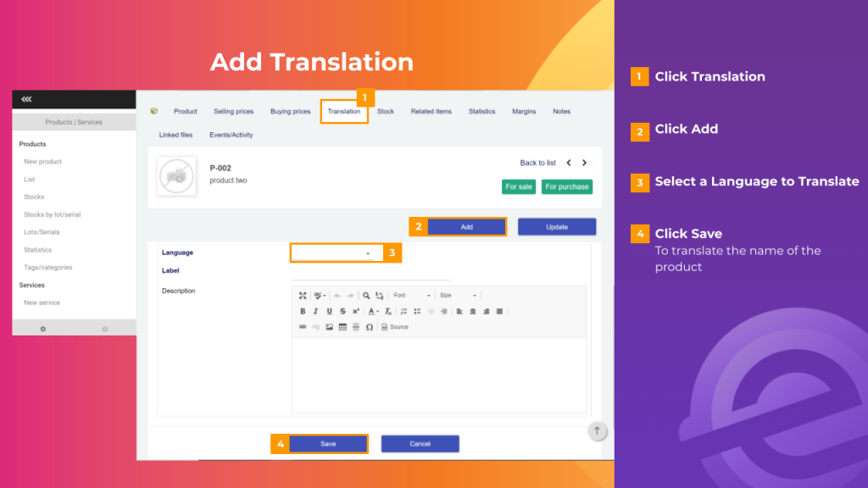The height and width of the screenshot is (488, 868).
Task: Select the Bold formatting icon
Action: coord(303,311)
